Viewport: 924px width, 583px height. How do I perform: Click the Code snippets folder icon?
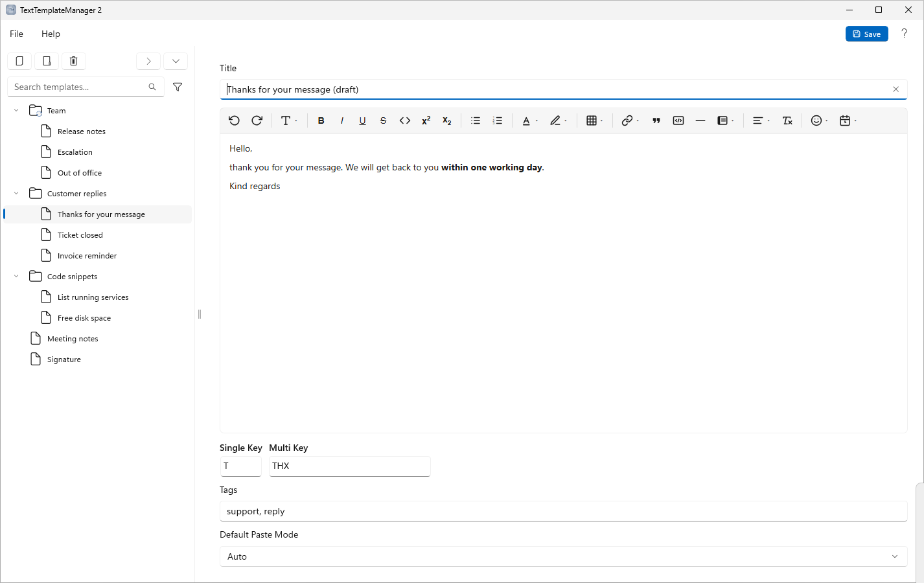click(x=36, y=277)
